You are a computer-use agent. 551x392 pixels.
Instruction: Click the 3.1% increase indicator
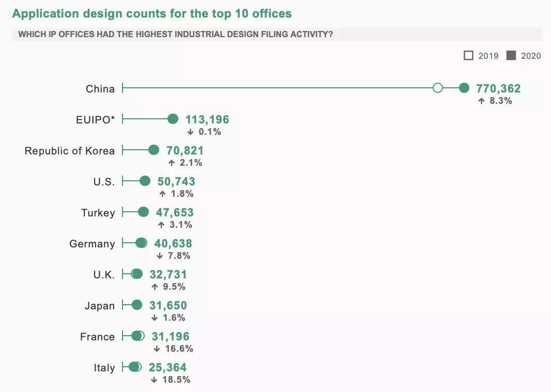(175, 225)
